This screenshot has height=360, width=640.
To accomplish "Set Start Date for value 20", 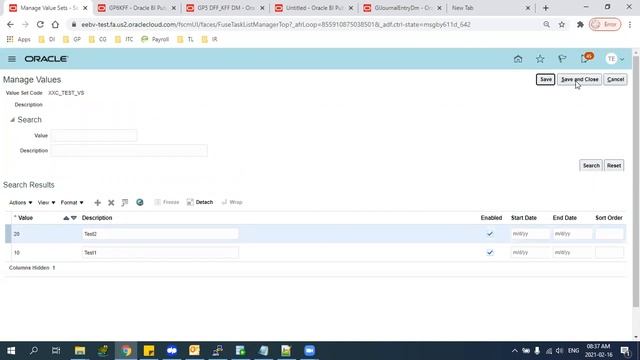I will [x=530, y=234].
